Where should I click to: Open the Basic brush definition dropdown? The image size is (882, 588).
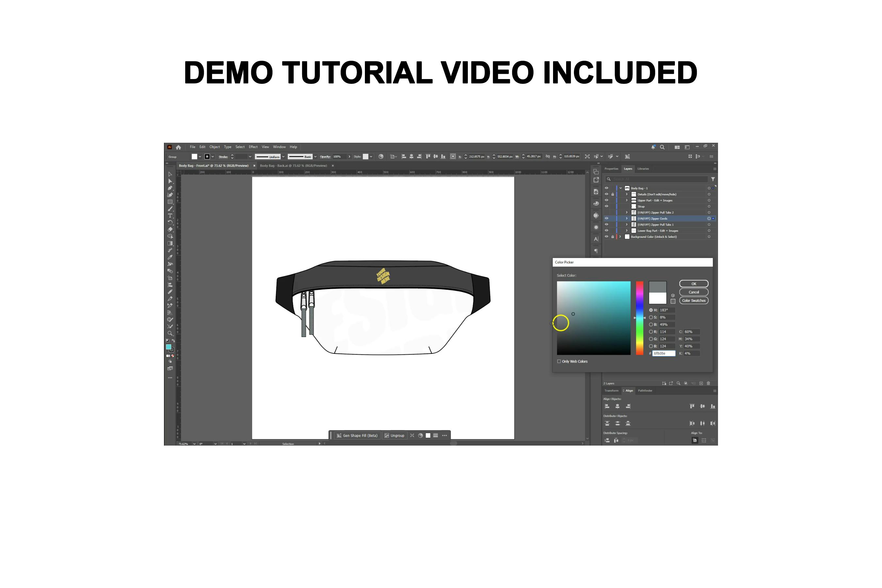pos(315,157)
